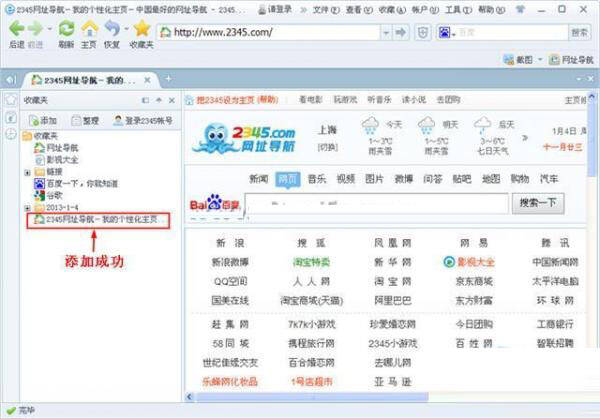This screenshot has width=600, height=419.
Task: Click the green Back arrow
Action: [17, 29]
